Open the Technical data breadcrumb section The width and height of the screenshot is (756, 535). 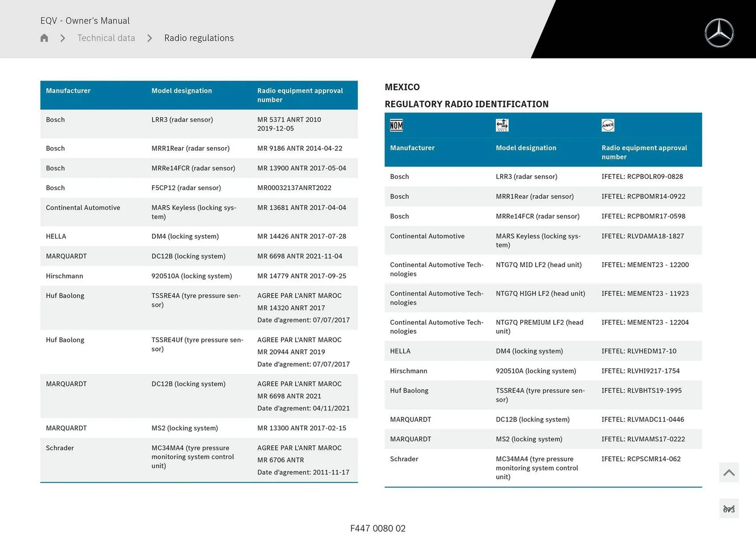click(x=106, y=38)
